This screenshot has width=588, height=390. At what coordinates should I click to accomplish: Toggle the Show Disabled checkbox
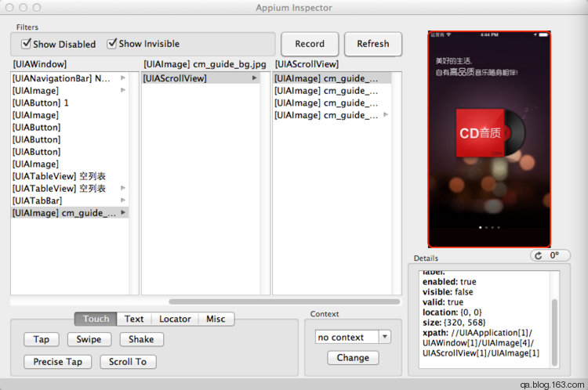click(26, 43)
